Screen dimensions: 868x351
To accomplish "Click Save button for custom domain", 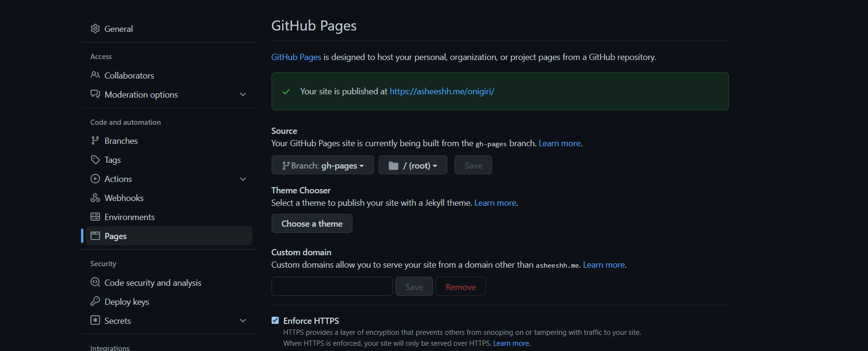I will point(414,286).
